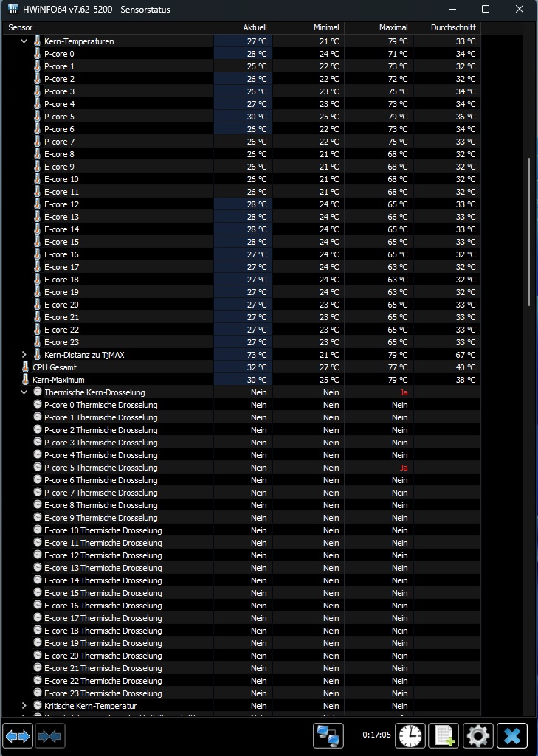This screenshot has height=756, width=538.
Task: Maximize the HWiNFO64 window
Action: 486,9
